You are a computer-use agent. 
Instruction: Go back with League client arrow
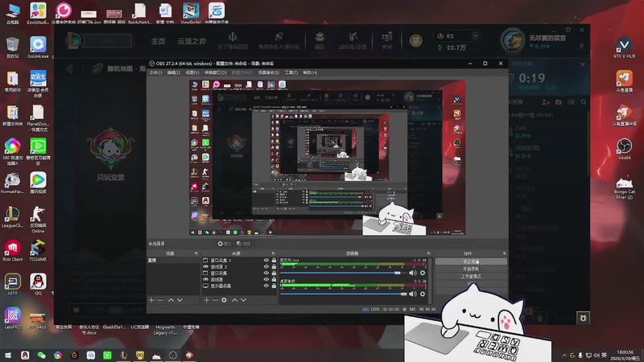(69, 69)
